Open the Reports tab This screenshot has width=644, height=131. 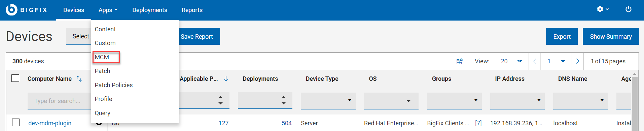pos(192,10)
